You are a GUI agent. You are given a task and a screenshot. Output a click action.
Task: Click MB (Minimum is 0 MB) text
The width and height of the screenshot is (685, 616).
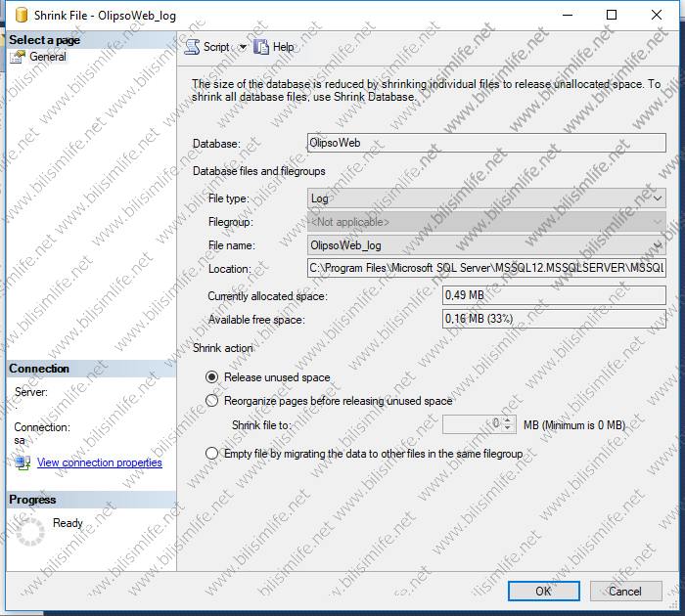pyautogui.click(x=574, y=424)
